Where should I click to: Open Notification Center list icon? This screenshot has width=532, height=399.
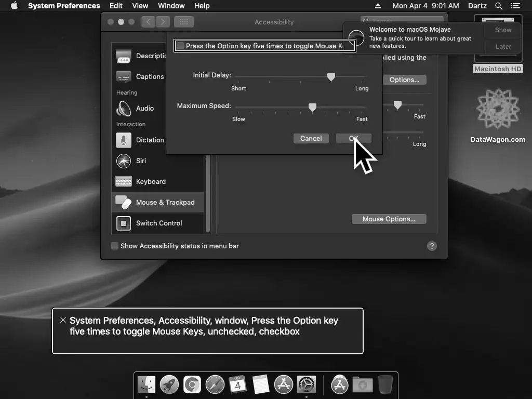pos(515,6)
